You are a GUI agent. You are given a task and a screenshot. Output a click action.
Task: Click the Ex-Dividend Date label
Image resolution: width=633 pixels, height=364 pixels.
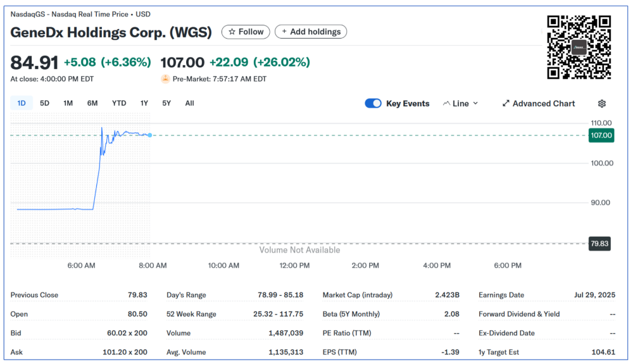(x=506, y=333)
